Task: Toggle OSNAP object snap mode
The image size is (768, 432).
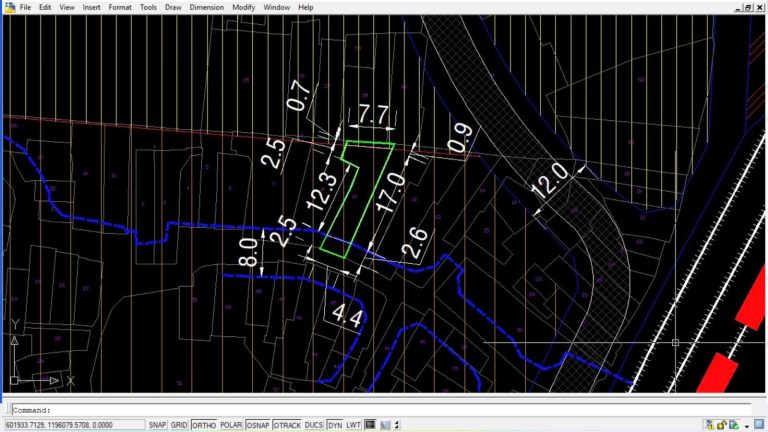Action: [258, 425]
